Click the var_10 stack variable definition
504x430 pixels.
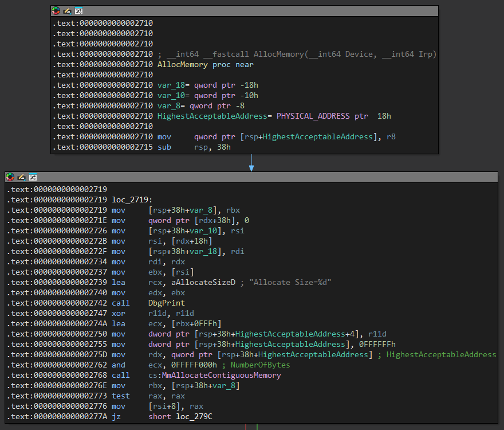(171, 96)
